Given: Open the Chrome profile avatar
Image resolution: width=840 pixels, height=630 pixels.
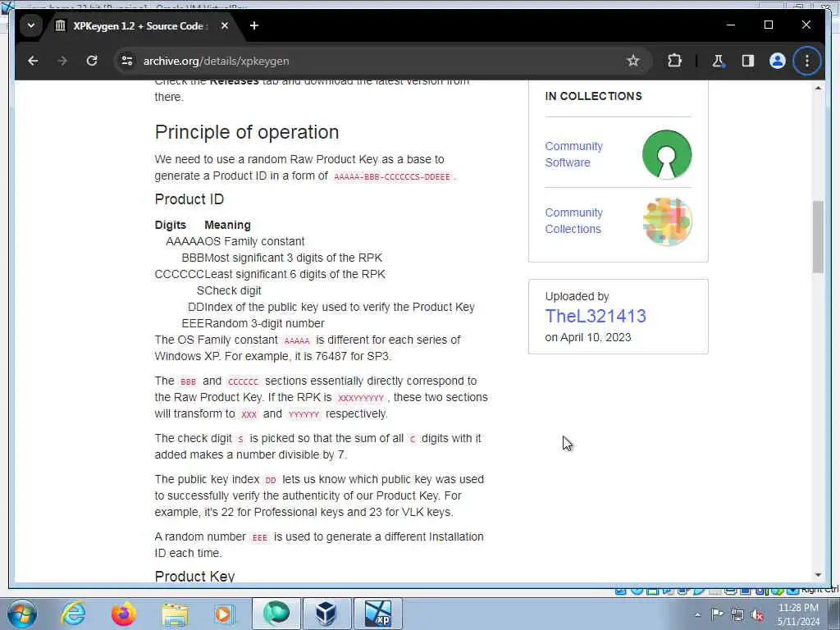Looking at the screenshot, I should coord(778,61).
